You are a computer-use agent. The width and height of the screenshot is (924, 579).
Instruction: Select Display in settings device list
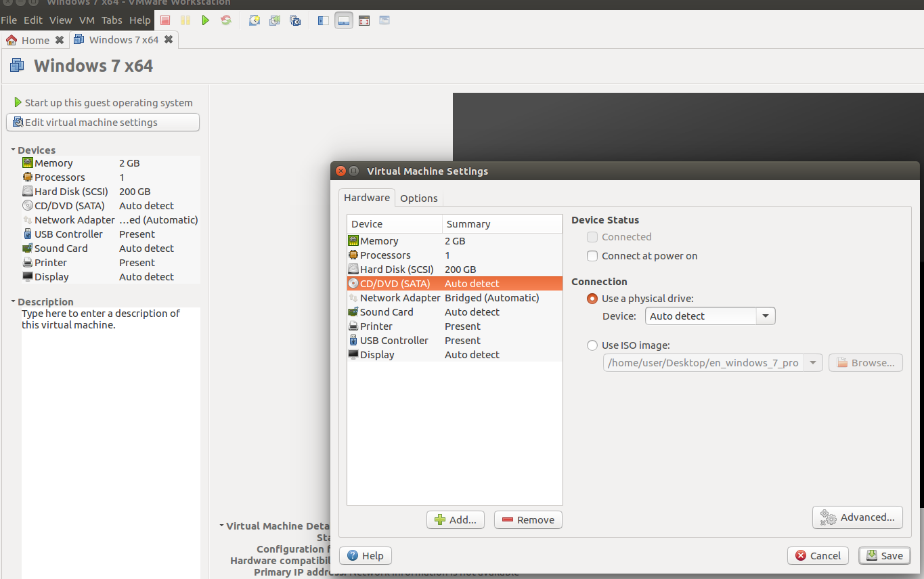pyautogui.click(x=454, y=355)
